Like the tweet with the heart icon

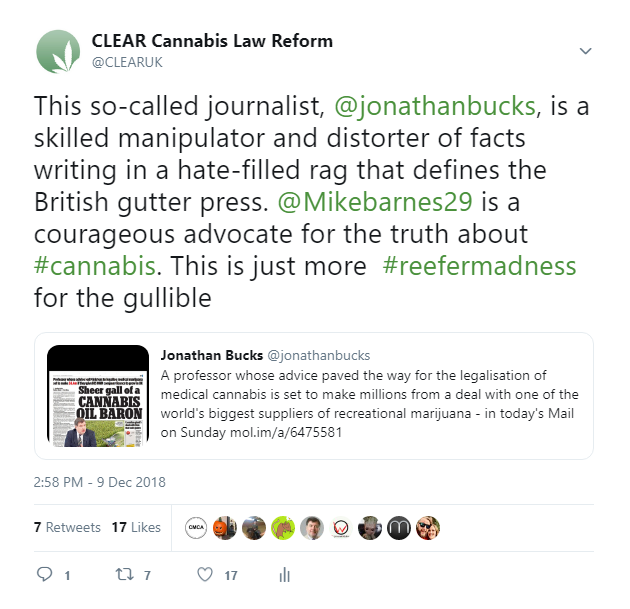click(x=205, y=575)
